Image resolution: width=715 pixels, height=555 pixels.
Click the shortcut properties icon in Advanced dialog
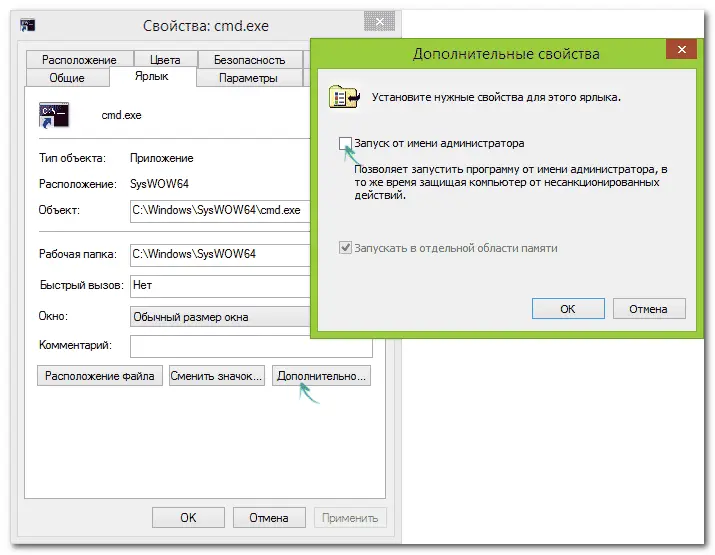click(345, 97)
